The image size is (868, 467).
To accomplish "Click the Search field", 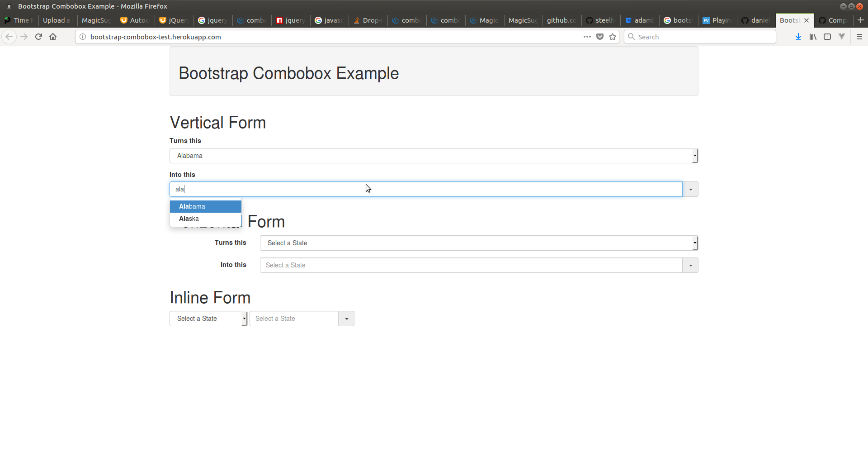I will point(699,37).
